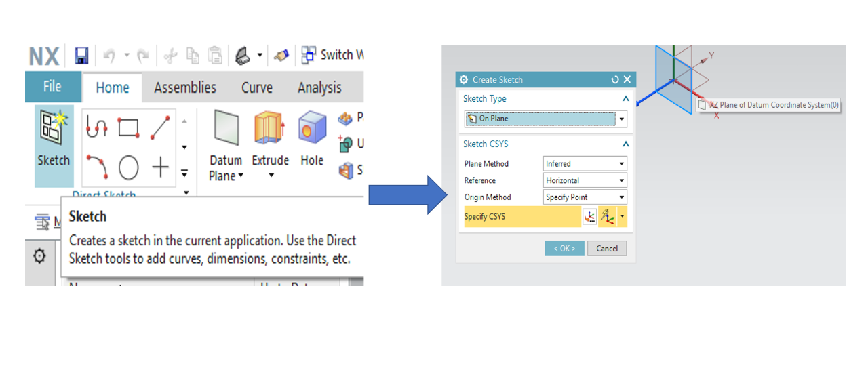The width and height of the screenshot is (868, 370).
Task: Open the File menu
Action: pos(52,87)
